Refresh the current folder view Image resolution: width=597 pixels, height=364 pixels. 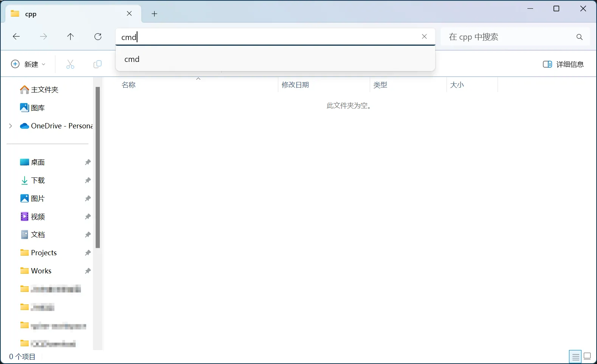(x=98, y=37)
